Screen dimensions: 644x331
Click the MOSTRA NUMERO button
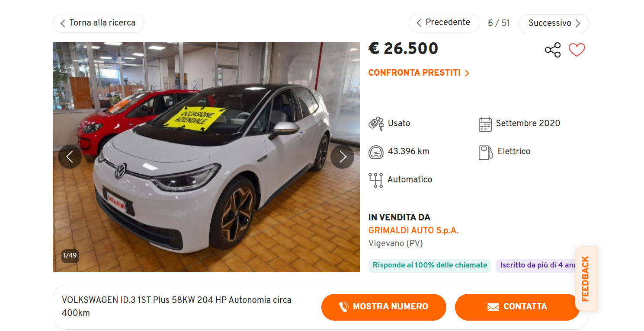[x=384, y=307]
